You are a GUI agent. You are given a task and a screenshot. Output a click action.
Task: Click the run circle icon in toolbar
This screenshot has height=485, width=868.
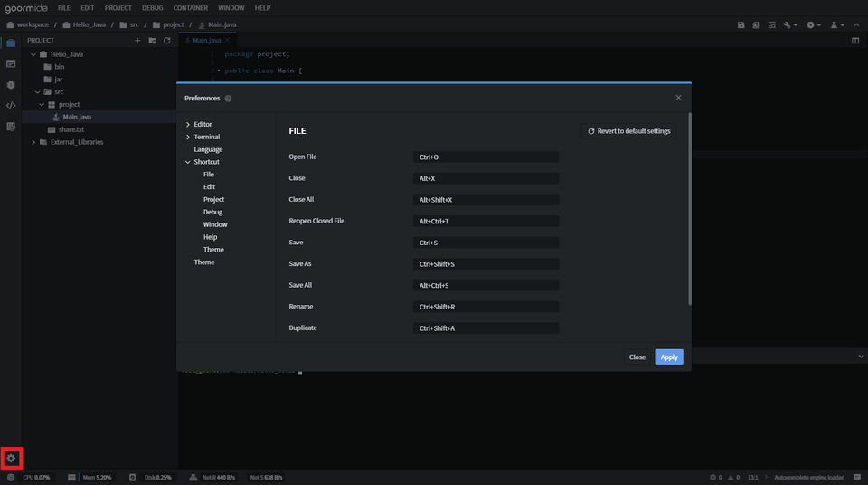pos(810,25)
